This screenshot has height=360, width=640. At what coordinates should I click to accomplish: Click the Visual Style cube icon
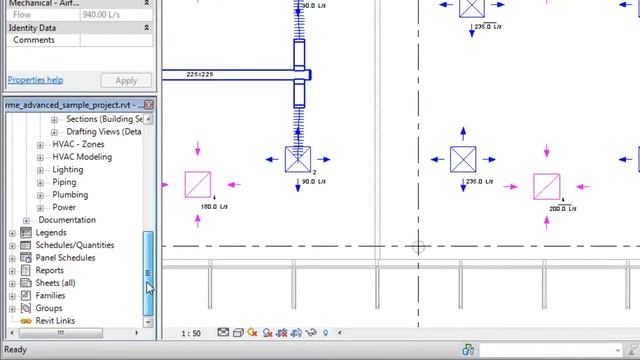(x=238, y=333)
